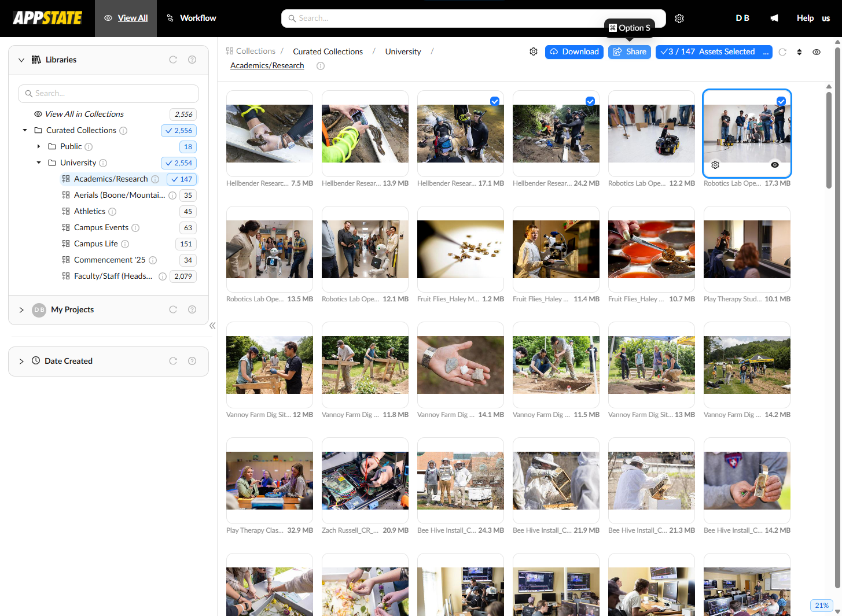Show info for Curated Collections
842x616 pixels.
click(x=123, y=131)
